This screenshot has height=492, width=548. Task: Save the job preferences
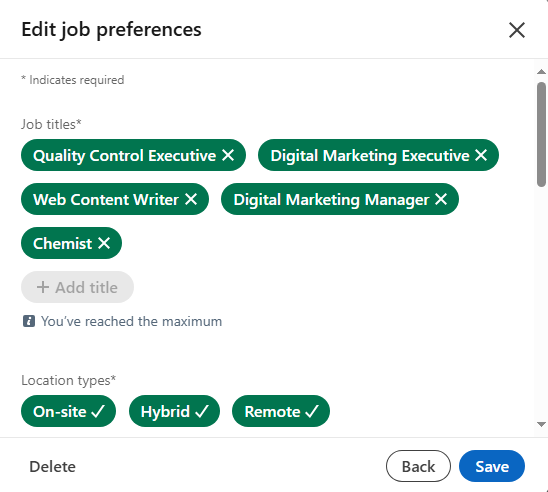(492, 466)
